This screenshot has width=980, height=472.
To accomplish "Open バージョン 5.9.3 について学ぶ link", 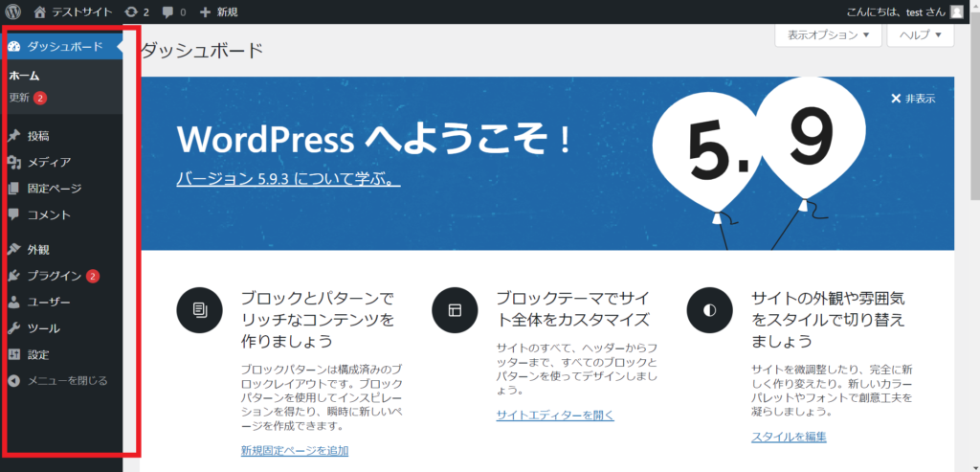I will 288,179.
